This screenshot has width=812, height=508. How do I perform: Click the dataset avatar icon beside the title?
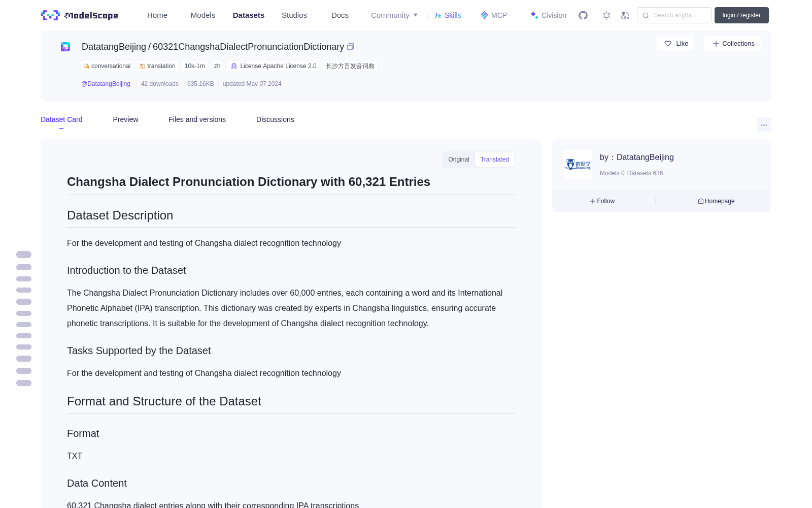click(x=65, y=47)
